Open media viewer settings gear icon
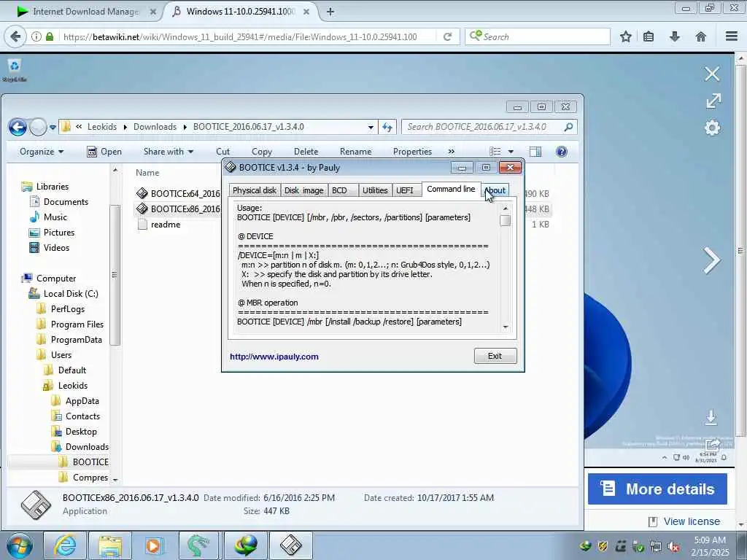Screen dimensions: 747x560 pos(712,128)
